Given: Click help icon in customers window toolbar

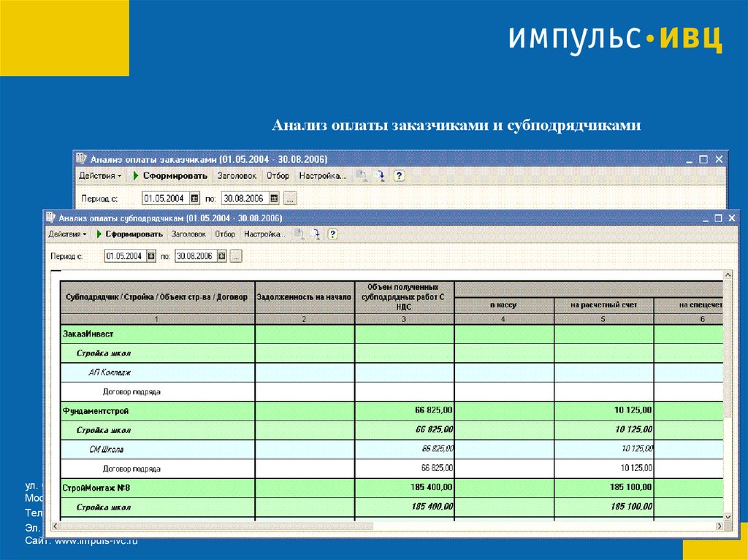Looking at the screenshot, I should [399, 176].
